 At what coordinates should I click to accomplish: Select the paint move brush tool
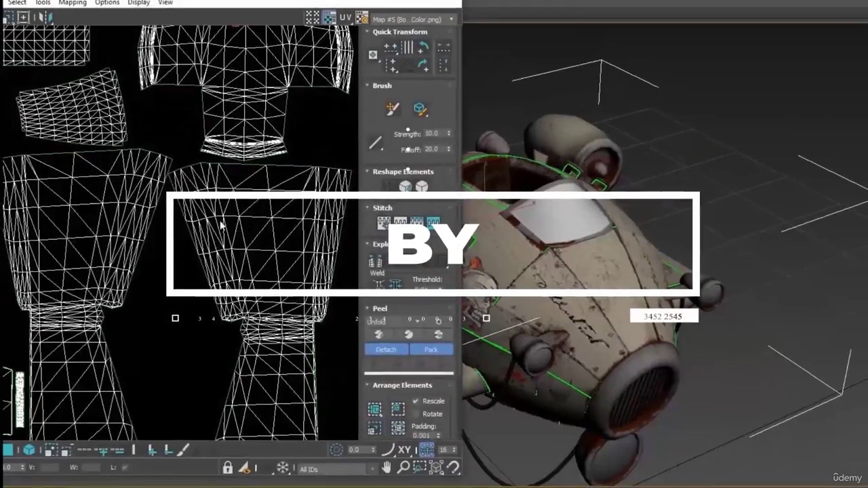point(393,108)
